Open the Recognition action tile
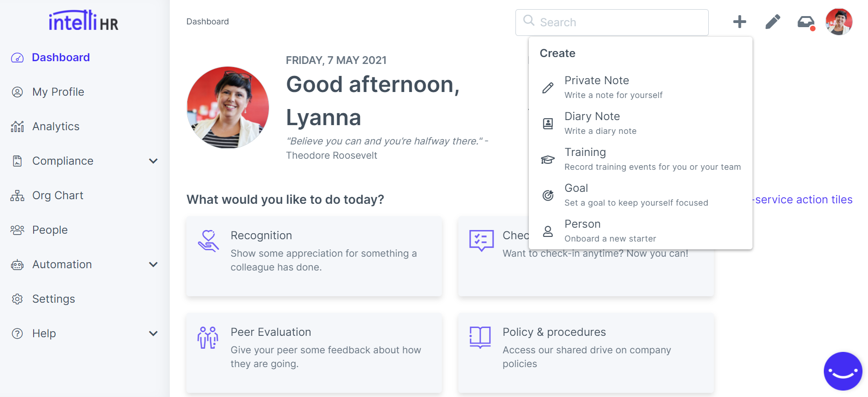 [314, 256]
